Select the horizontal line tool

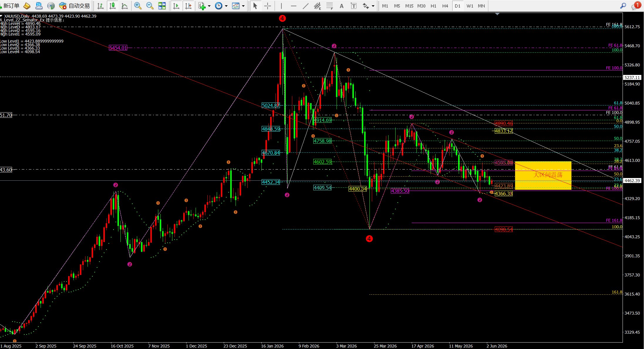(294, 6)
